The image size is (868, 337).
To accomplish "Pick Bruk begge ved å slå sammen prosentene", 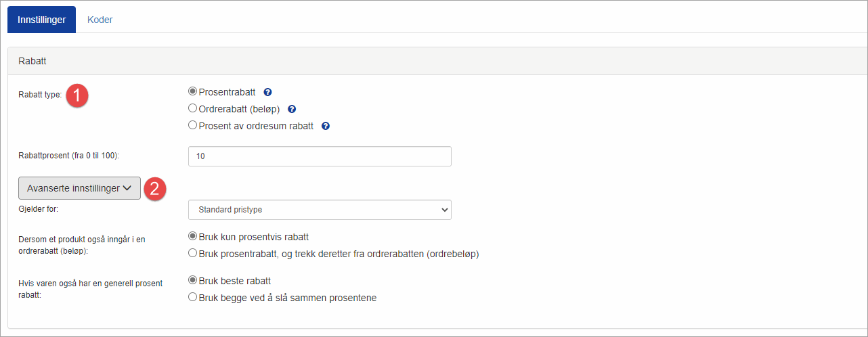I will [193, 297].
